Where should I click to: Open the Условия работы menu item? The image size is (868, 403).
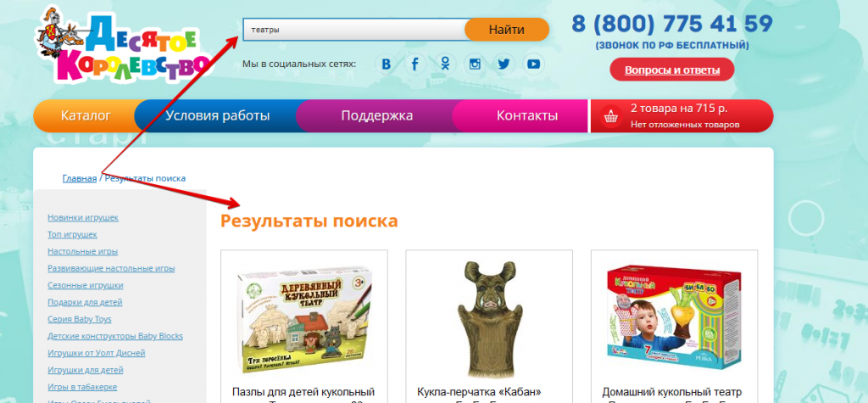(x=218, y=116)
